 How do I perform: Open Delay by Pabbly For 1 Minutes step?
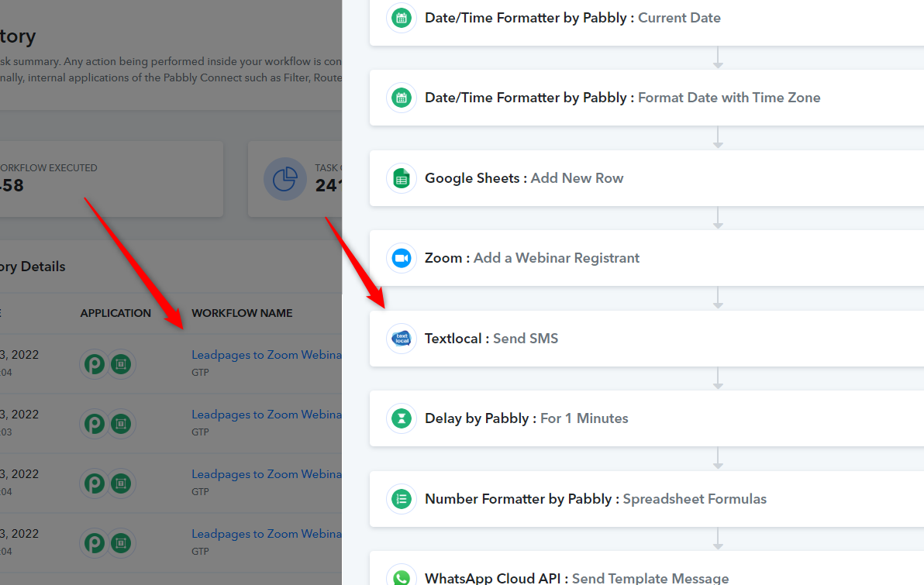(646, 418)
